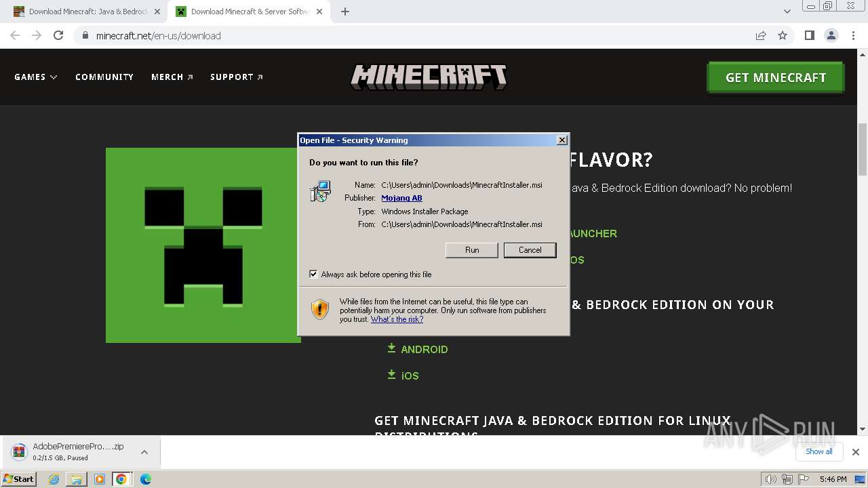Open a new browser tab
868x488 pixels.
[344, 12]
